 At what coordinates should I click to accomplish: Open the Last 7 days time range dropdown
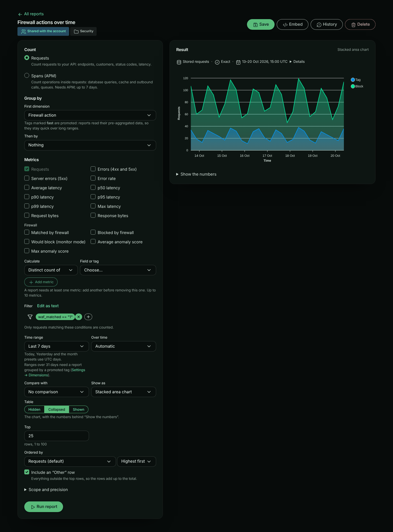pos(56,346)
